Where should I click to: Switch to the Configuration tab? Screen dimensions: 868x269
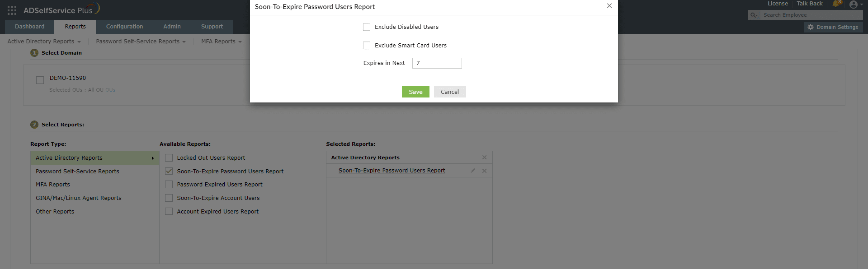[124, 27]
